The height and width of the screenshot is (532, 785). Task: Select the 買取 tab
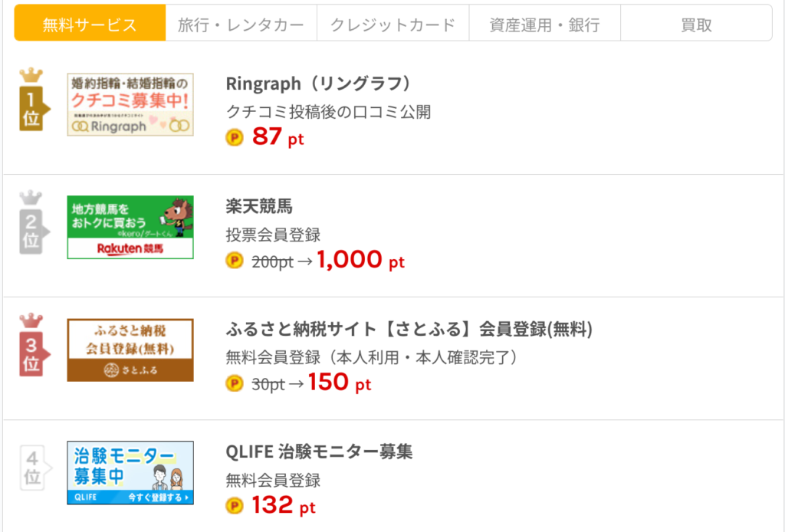point(696,23)
